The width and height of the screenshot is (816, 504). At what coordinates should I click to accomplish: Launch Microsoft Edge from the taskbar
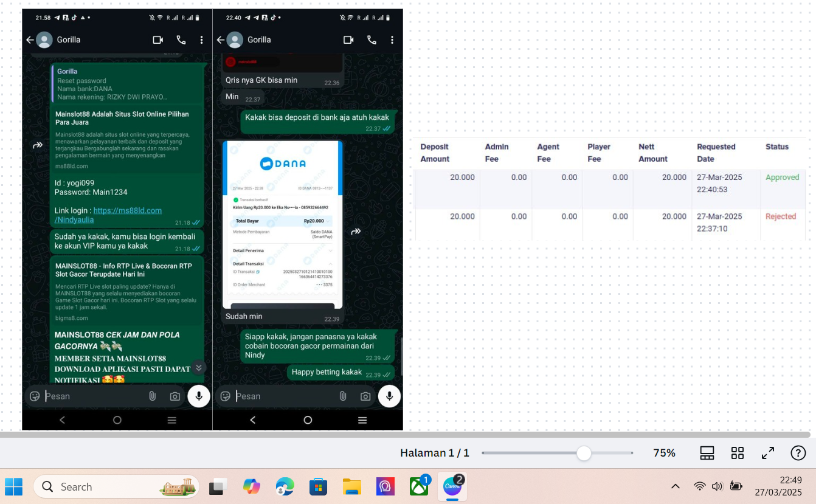tap(285, 486)
